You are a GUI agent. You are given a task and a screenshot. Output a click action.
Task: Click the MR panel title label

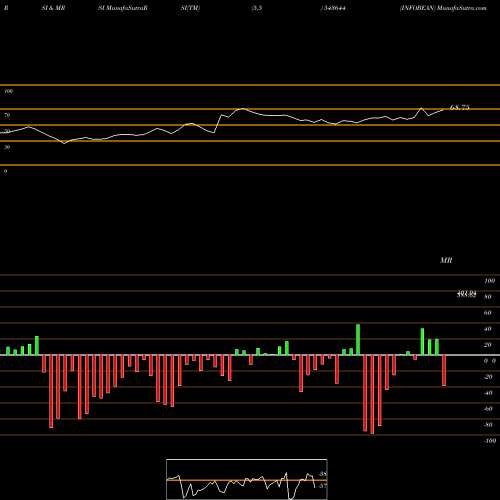pyautogui.click(x=446, y=260)
